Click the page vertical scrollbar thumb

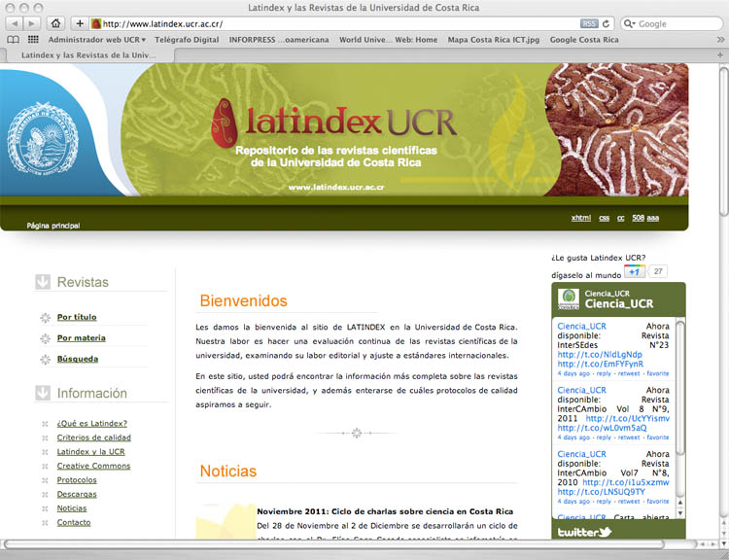click(x=724, y=142)
